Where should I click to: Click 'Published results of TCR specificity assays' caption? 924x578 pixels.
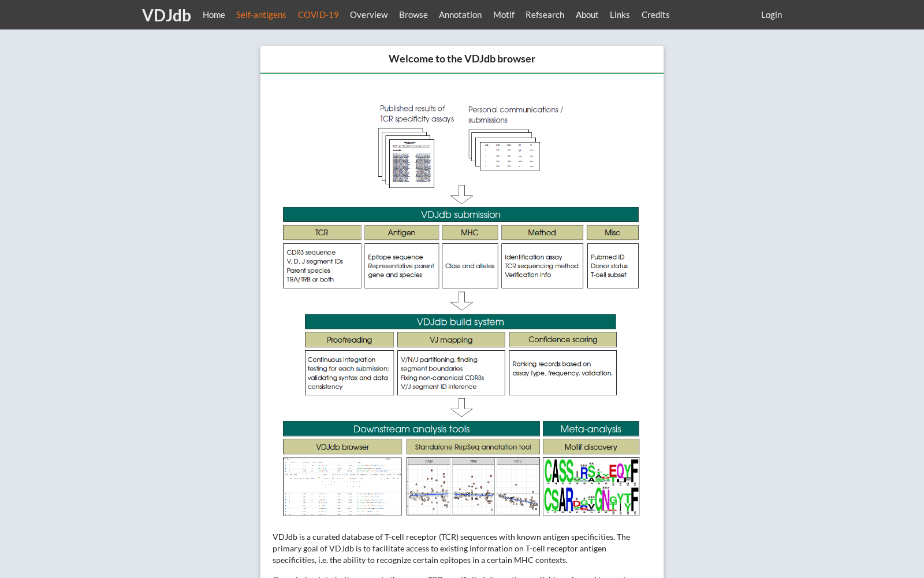pyautogui.click(x=417, y=114)
